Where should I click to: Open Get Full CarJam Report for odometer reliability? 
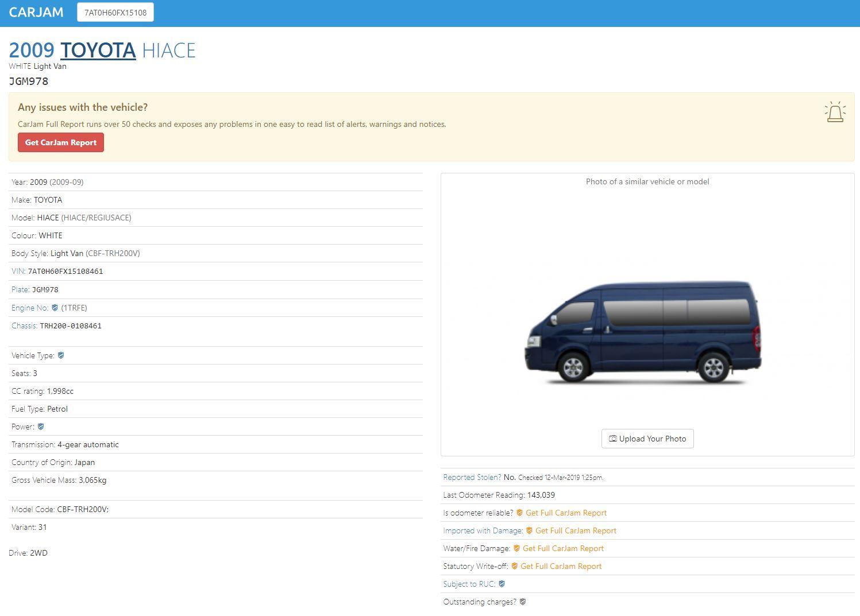(x=566, y=513)
